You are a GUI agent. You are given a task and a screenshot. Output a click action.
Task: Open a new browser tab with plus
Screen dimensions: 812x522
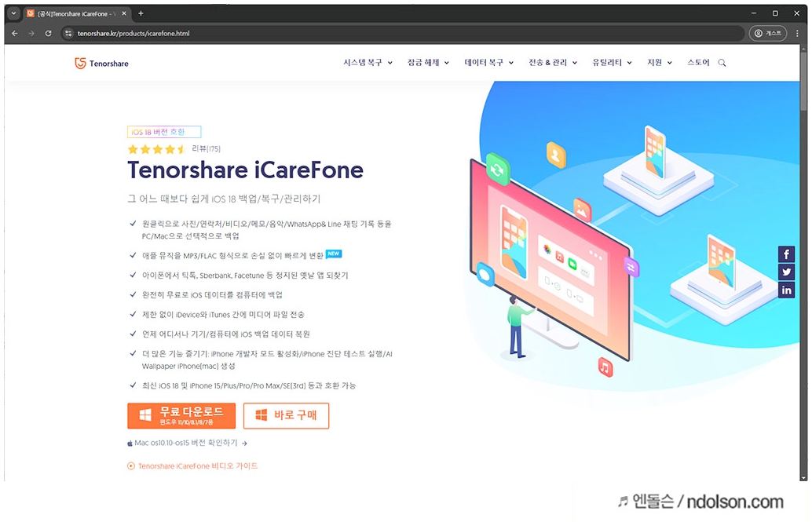pos(141,13)
